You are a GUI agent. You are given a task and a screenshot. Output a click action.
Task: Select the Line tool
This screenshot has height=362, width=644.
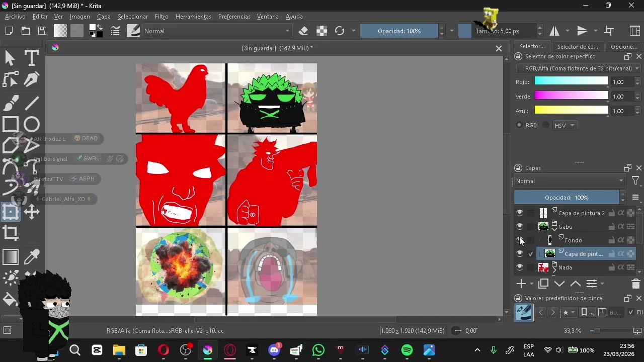tap(31, 104)
